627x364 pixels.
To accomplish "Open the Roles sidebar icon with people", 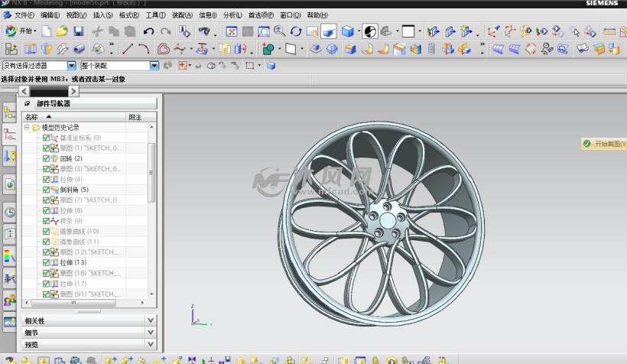I will [10, 300].
